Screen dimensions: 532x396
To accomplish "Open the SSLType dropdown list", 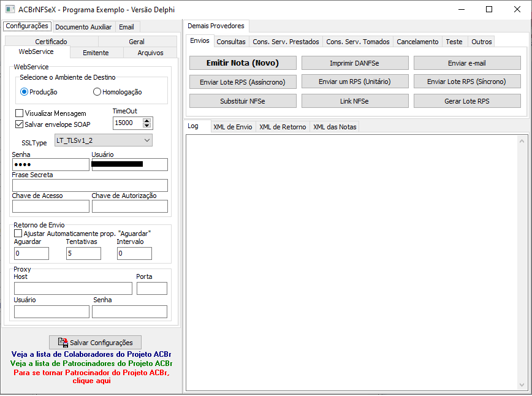I will pyautogui.click(x=104, y=140).
